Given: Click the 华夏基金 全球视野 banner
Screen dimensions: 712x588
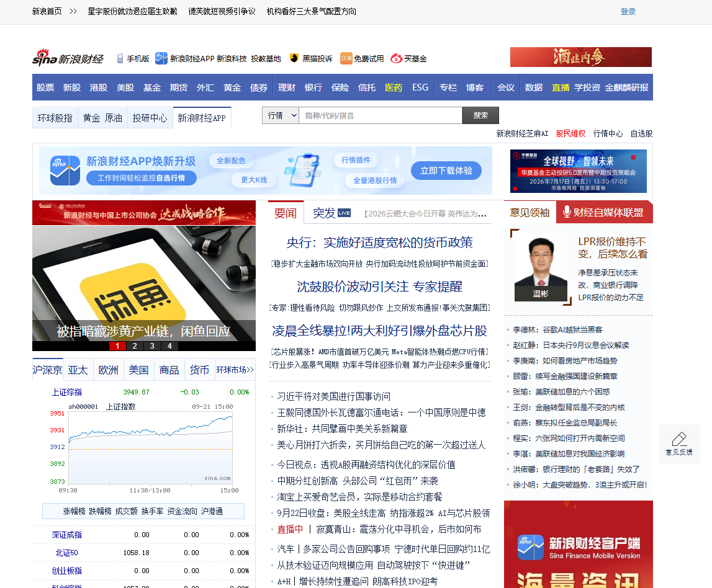Looking at the screenshot, I should point(579,171).
